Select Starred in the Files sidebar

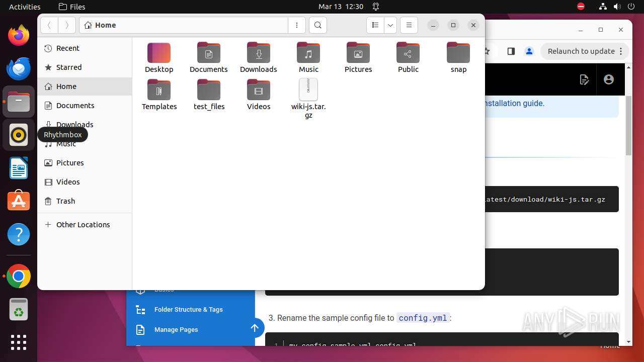coord(85,67)
